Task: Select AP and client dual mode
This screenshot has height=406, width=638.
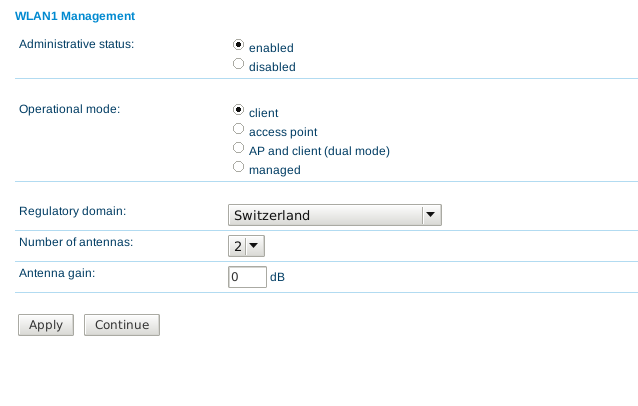Action: pos(238,147)
